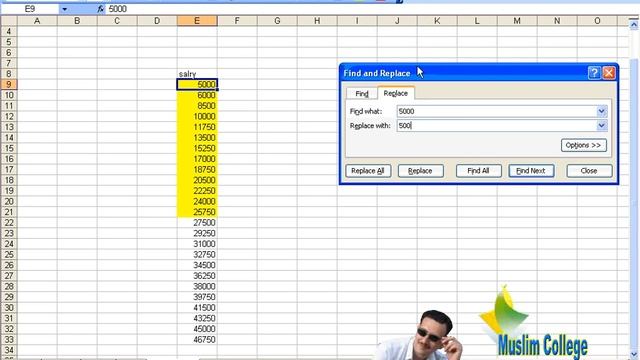Select cell containing 11750
640x360 pixels.
tap(197, 127)
